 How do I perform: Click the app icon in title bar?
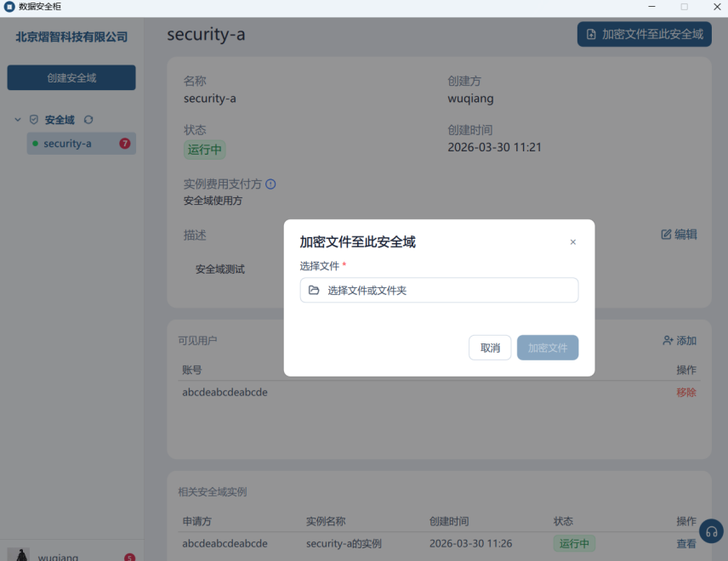coord(9,7)
